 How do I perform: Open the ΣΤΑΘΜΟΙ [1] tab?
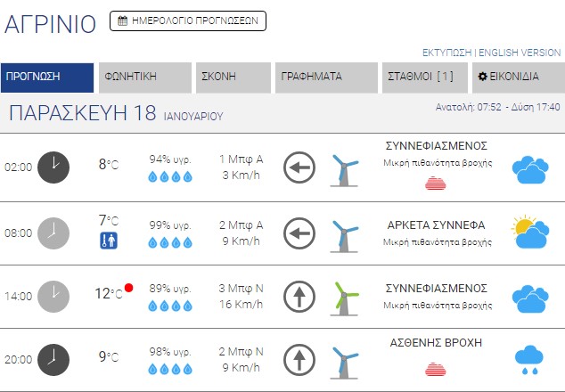(424, 77)
